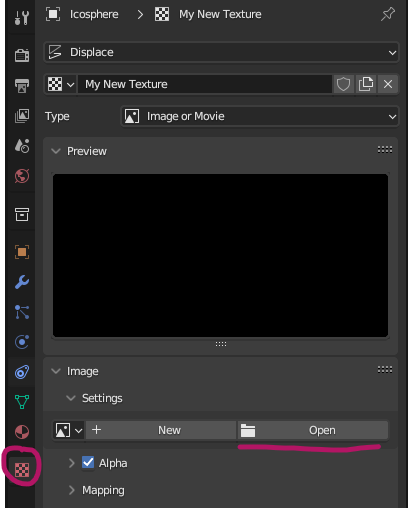Open the Tool properties tab

point(22,17)
